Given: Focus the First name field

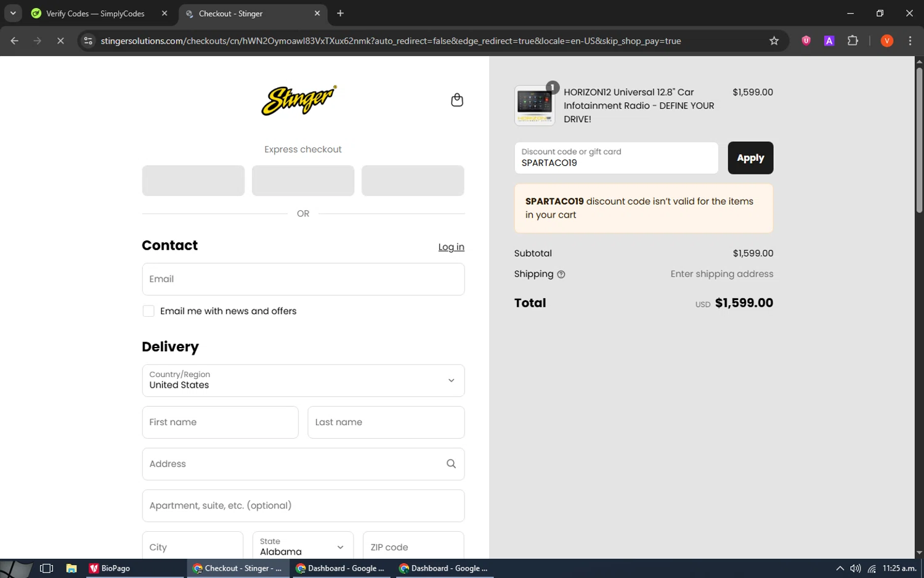Looking at the screenshot, I should (220, 422).
